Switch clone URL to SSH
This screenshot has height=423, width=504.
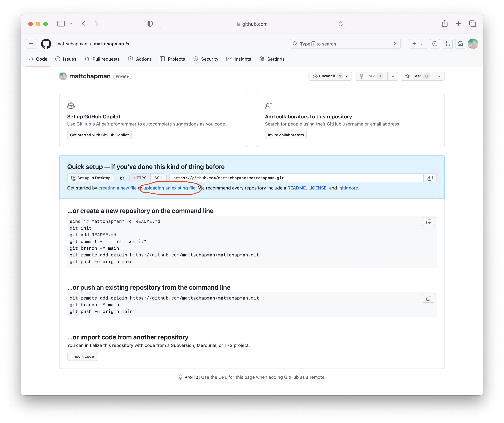click(x=158, y=178)
